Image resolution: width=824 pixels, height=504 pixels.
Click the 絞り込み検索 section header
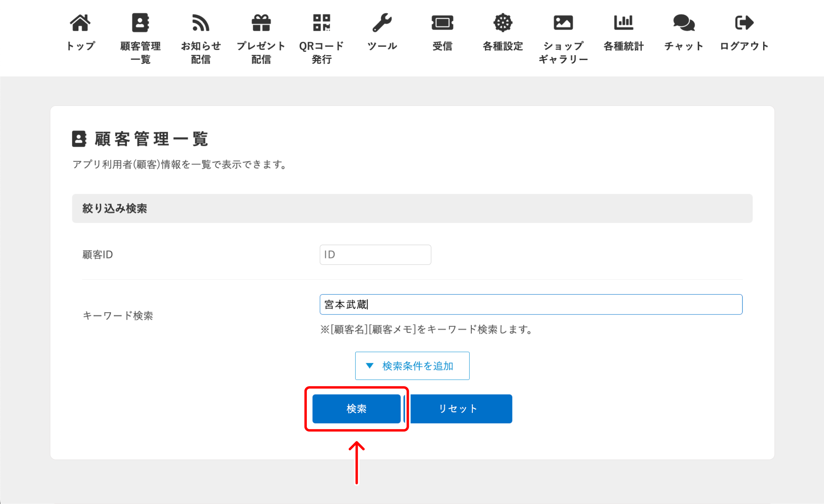coord(412,208)
